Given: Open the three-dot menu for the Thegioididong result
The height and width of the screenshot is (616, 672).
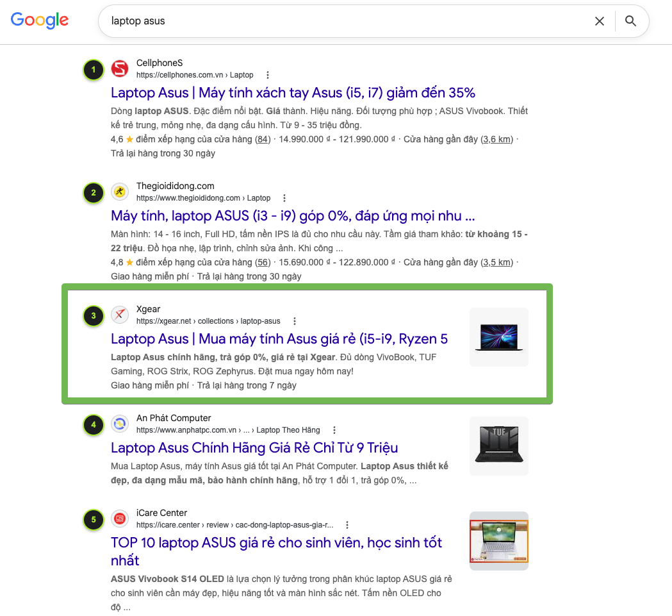Looking at the screenshot, I should pyautogui.click(x=284, y=198).
